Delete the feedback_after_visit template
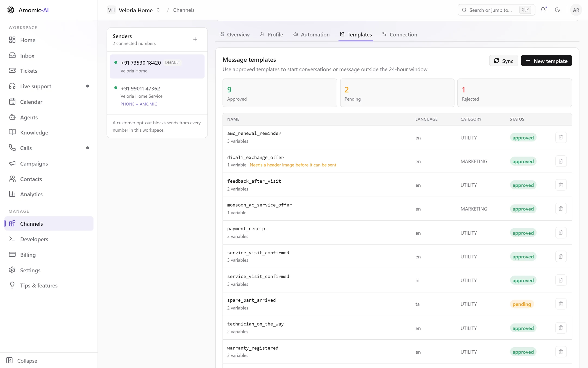The image size is (588, 368). pos(561,185)
